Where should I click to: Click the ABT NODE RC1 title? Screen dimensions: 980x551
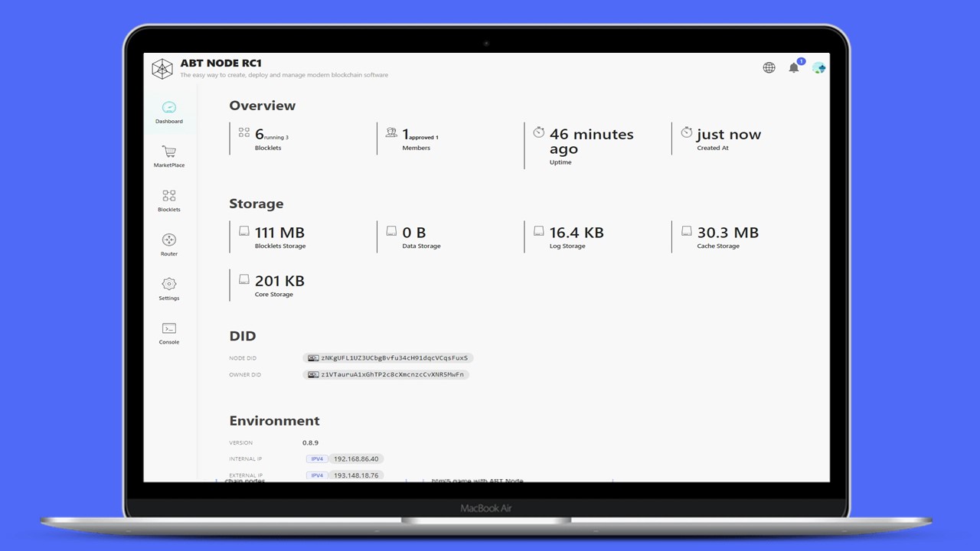(x=221, y=64)
